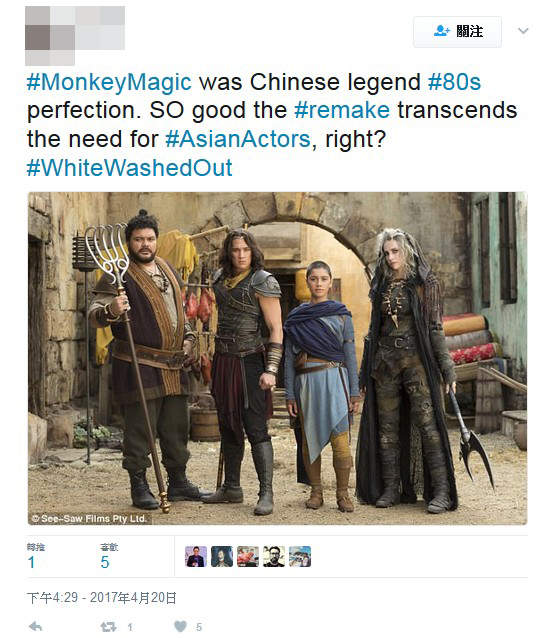Open the tweet options chevron dropdown
This screenshot has height=638, width=554.
(x=523, y=31)
